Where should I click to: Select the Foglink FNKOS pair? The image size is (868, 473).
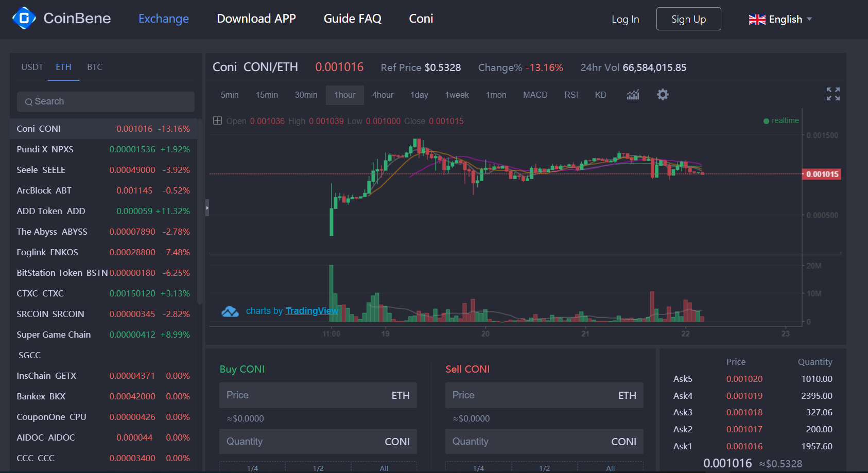point(103,252)
